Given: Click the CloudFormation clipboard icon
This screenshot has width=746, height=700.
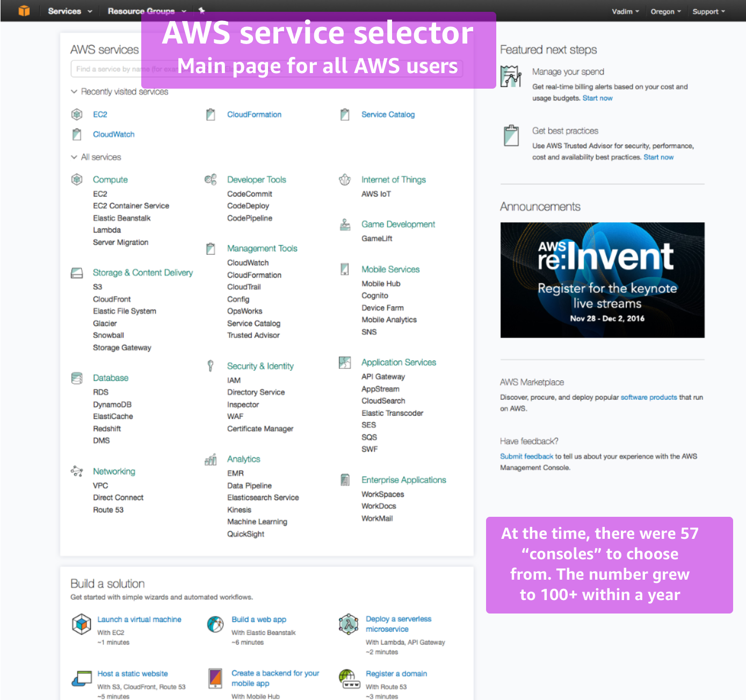Looking at the screenshot, I should point(211,114).
